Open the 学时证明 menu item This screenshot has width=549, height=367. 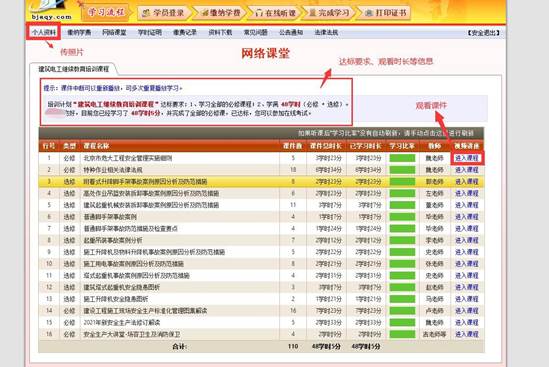(x=150, y=33)
